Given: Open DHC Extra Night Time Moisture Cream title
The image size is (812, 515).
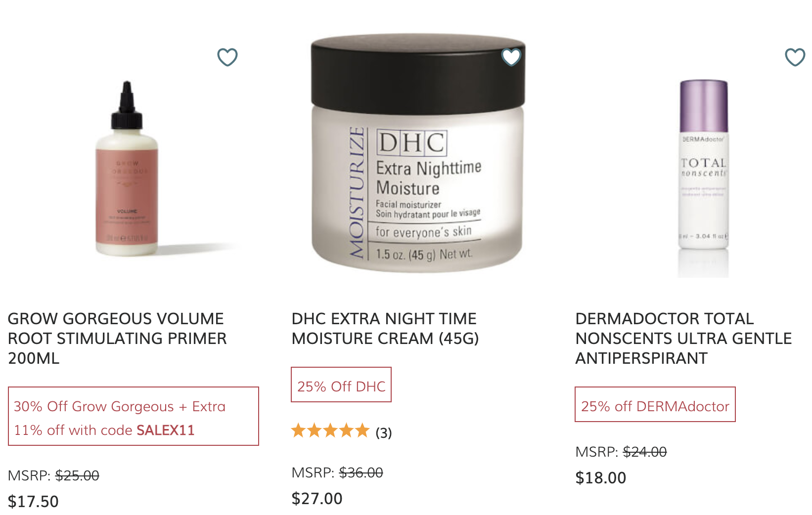Looking at the screenshot, I should pyautogui.click(x=385, y=329).
